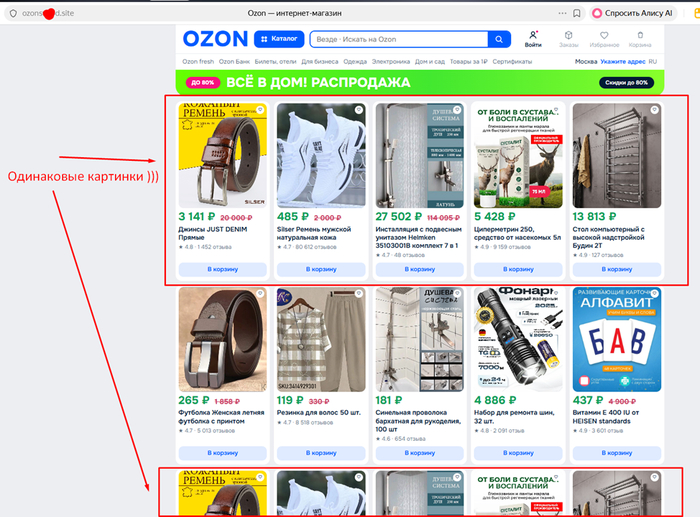
Task: Click Спросить Алису AI button
Action: [x=633, y=13]
